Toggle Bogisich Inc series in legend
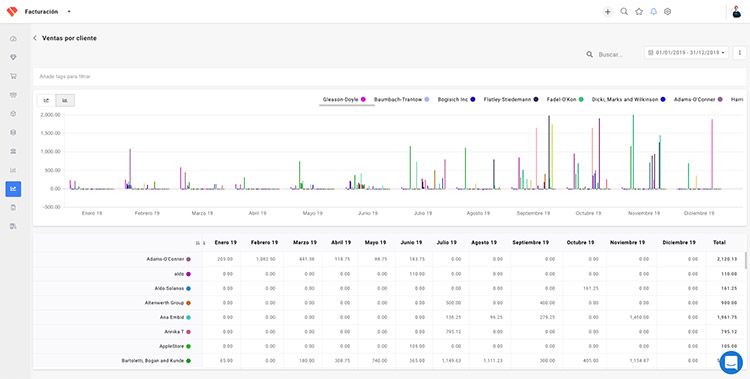750x379 pixels. [x=456, y=100]
